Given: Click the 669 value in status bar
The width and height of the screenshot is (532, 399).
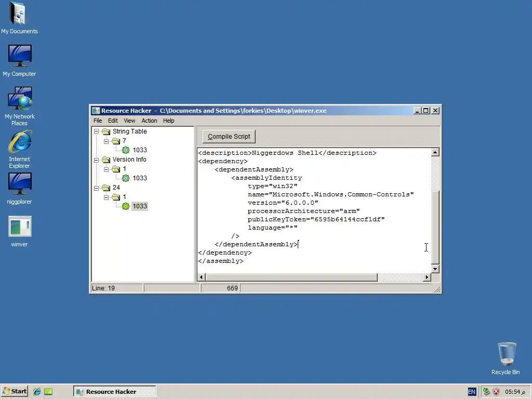Looking at the screenshot, I should tap(232, 288).
